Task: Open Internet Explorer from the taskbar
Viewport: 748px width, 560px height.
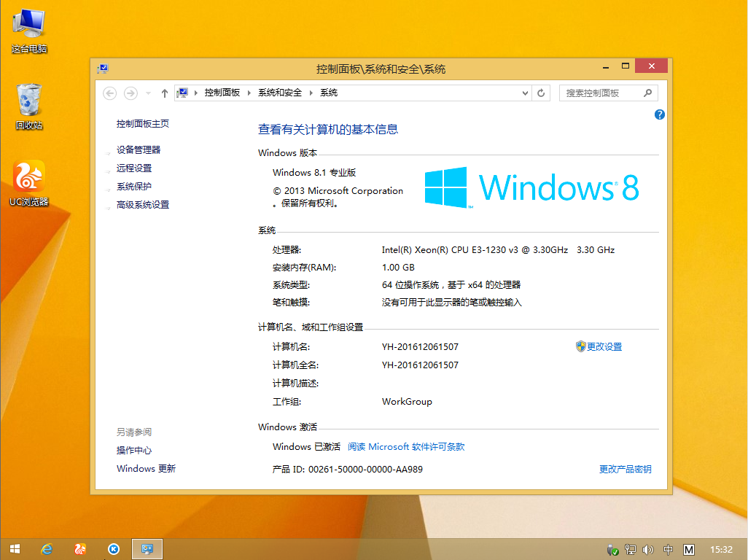Action: click(47, 548)
